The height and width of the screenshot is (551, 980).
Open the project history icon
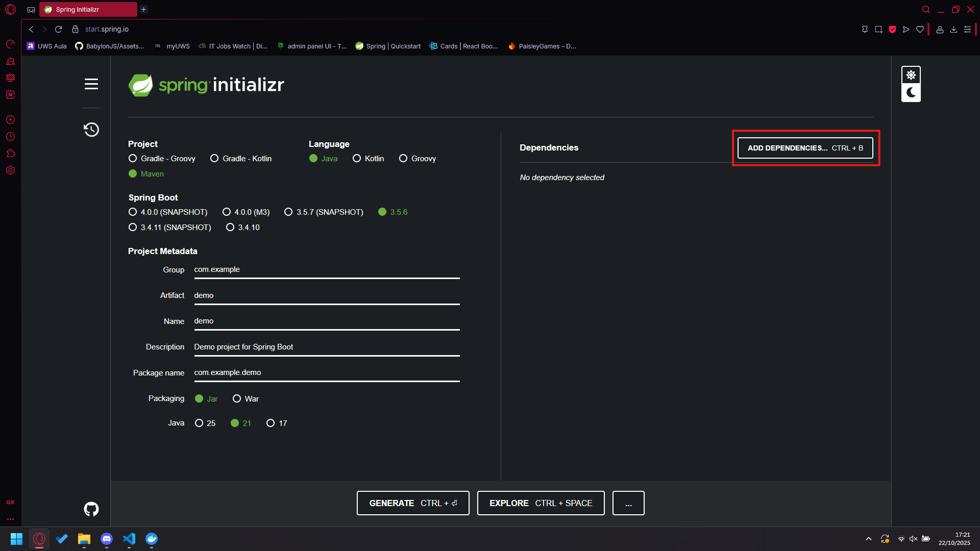tap(91, 130)
